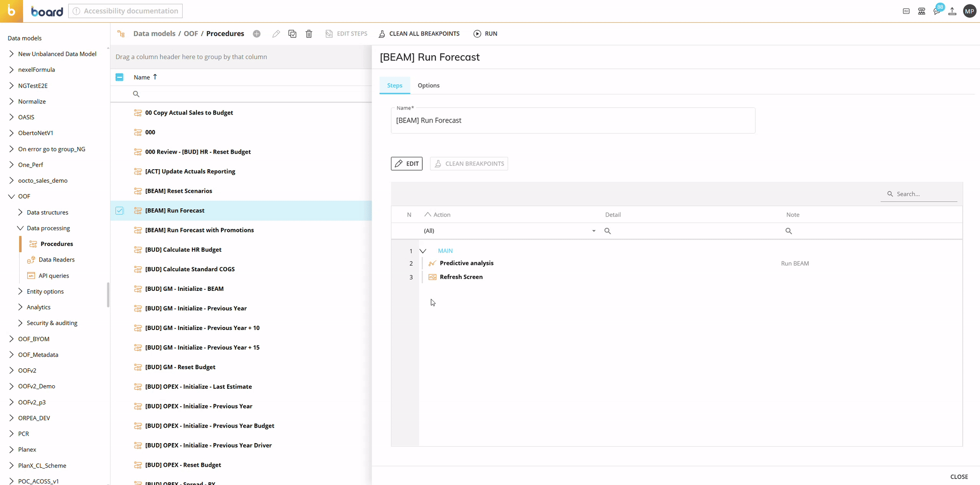This screenshot has height=485, width=980.
Task: Click the Note column search icon
Action: [789, 231]
